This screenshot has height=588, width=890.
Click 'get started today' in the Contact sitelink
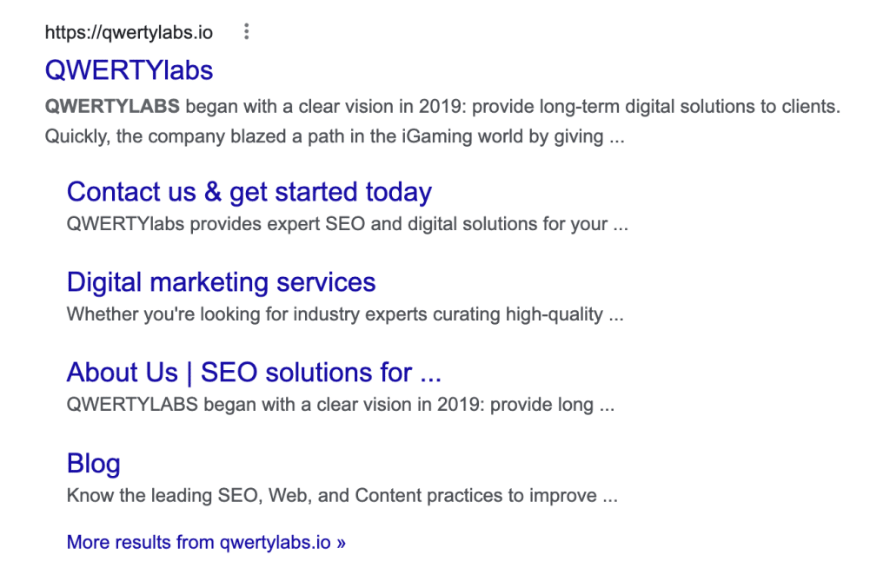[330, 192]
